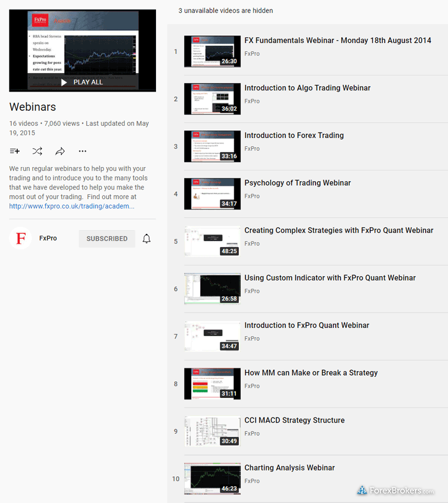The image size is (448, 503).
Task: Open Charting Analysis Webinar title
Action: (x=290, y=468)
